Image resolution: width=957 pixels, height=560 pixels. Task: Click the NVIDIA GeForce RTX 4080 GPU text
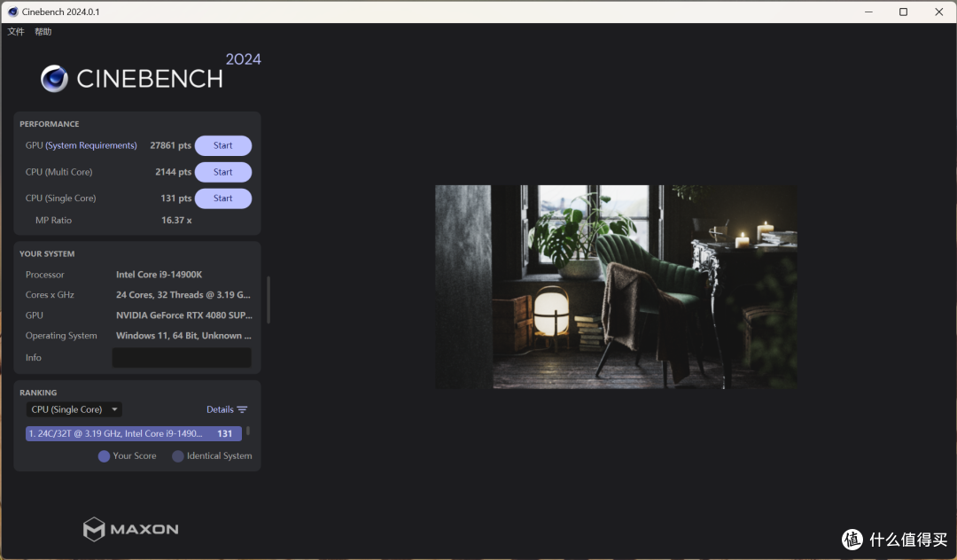183,315
